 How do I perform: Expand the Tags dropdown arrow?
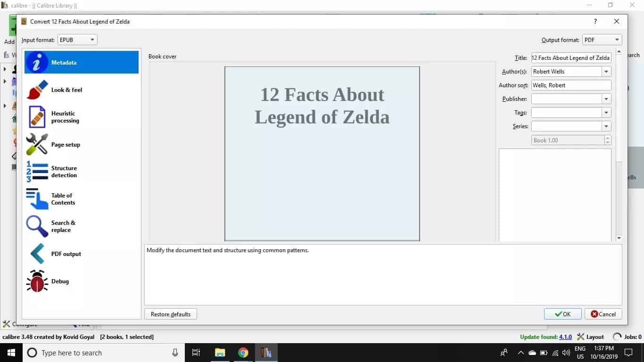[x=606, y=113]
